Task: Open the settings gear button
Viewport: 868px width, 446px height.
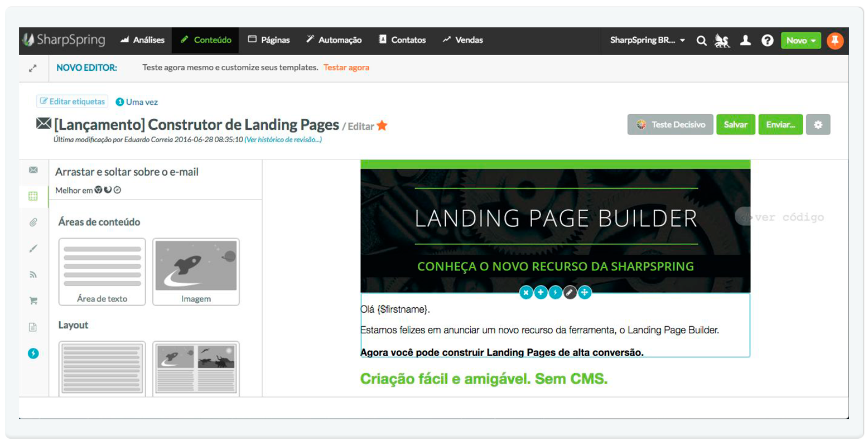Action: tap(818, 124)
